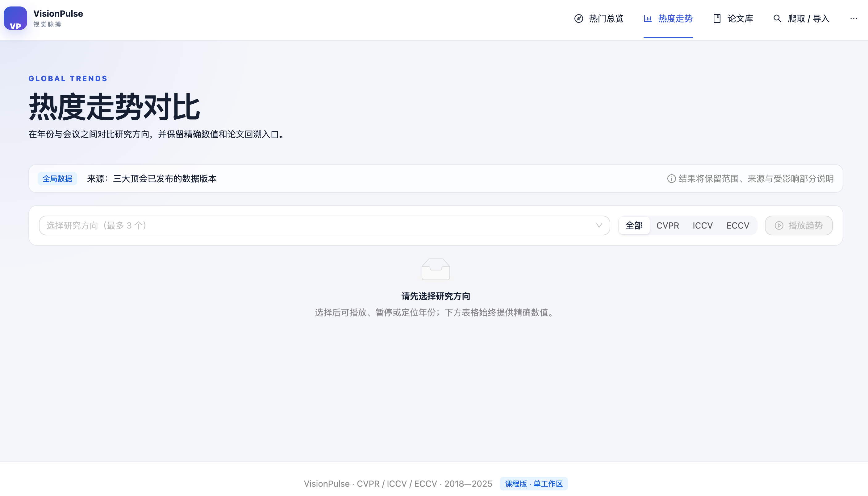The height and width of the screenshot is (496, 868).
Task: Select the CVPR conference filter
Action: point(667,225)
